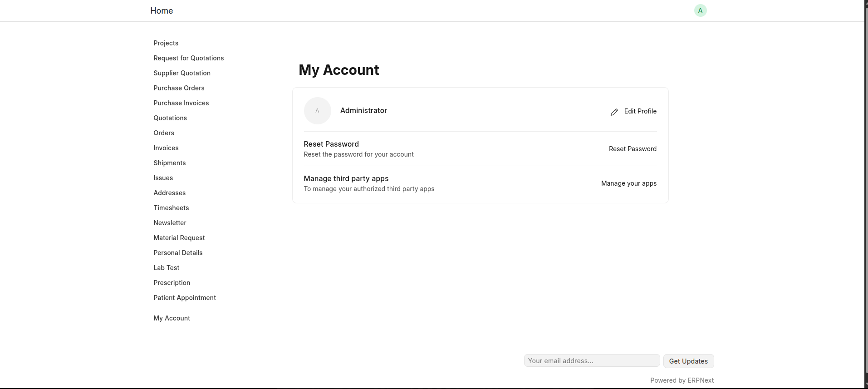This screenshot has width=868, height=389.
Task: Open Lab Test sidebar link
Action: click(x=166, y=268)
